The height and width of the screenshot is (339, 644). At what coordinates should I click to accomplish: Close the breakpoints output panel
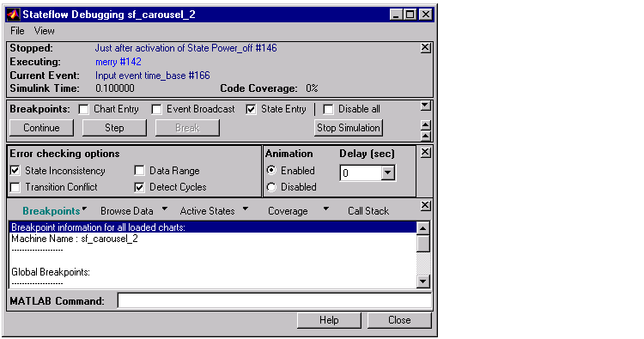pos(426,205)
